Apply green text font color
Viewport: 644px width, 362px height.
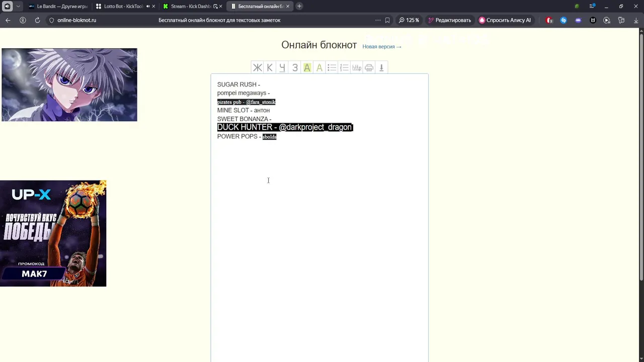(x=319, y=68)
